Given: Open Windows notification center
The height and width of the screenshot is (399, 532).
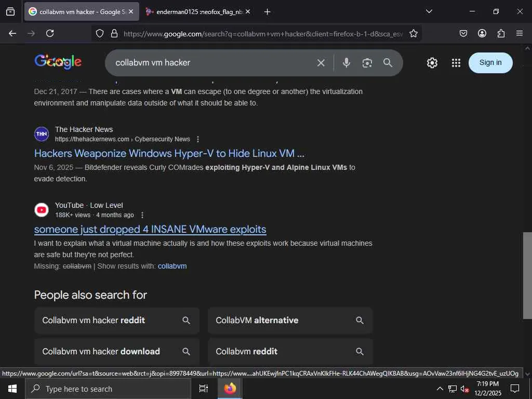Looking at the screenshot, I should 515,389.
